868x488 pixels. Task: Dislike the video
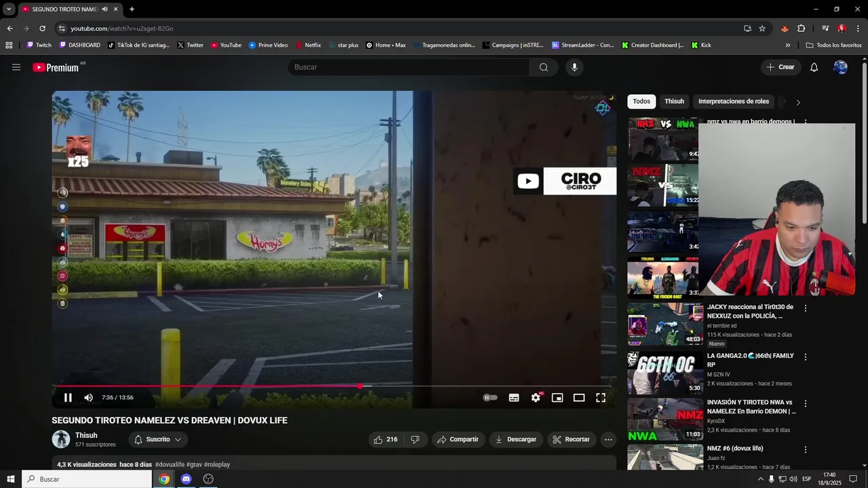415,439
